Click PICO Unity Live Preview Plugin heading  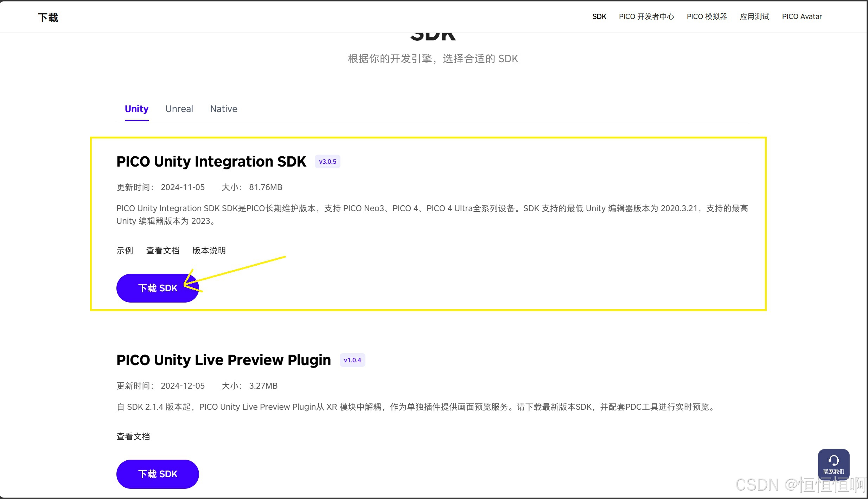(x=223, y=360)
